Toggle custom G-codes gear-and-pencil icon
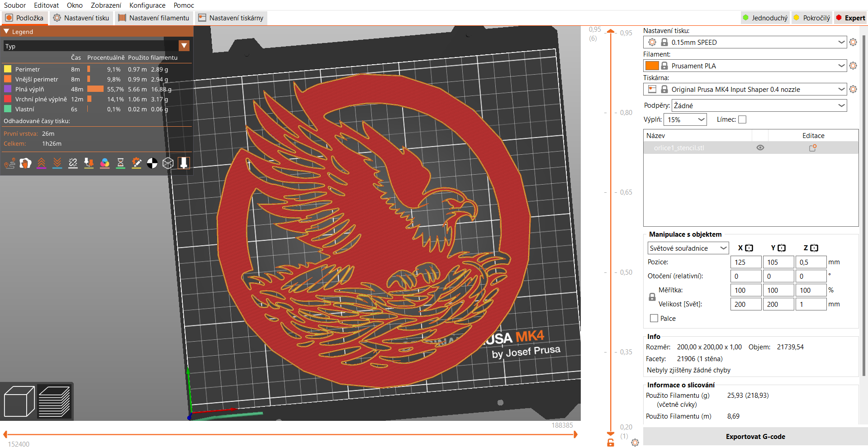Viewport: 868px width, 448px height. tap(137, 163)
